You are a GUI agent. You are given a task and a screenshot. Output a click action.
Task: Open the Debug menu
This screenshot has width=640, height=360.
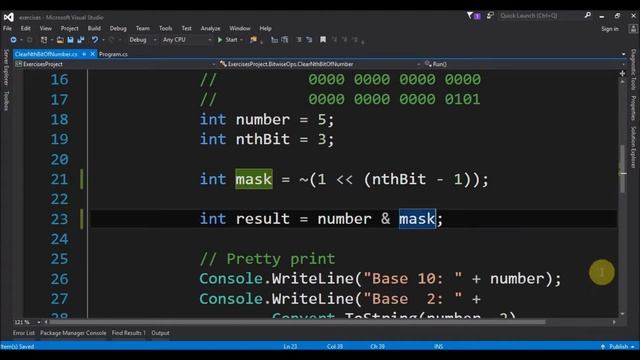[x=118, y=28]
